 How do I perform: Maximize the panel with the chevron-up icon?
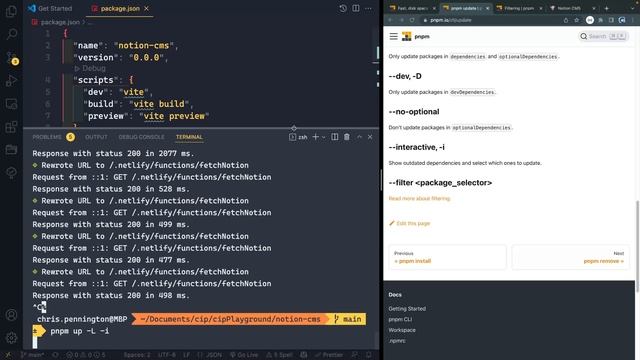click(x=359, y=137)
